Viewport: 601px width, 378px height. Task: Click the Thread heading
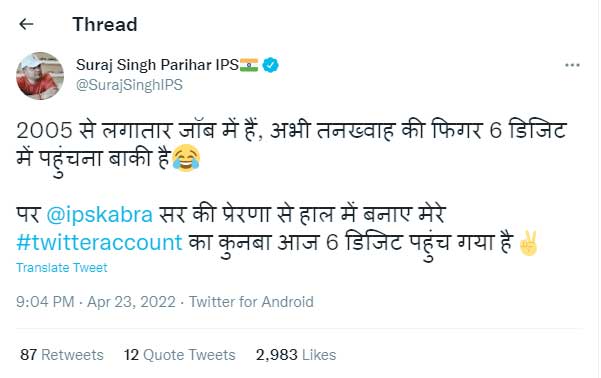[x=105, y=25]
